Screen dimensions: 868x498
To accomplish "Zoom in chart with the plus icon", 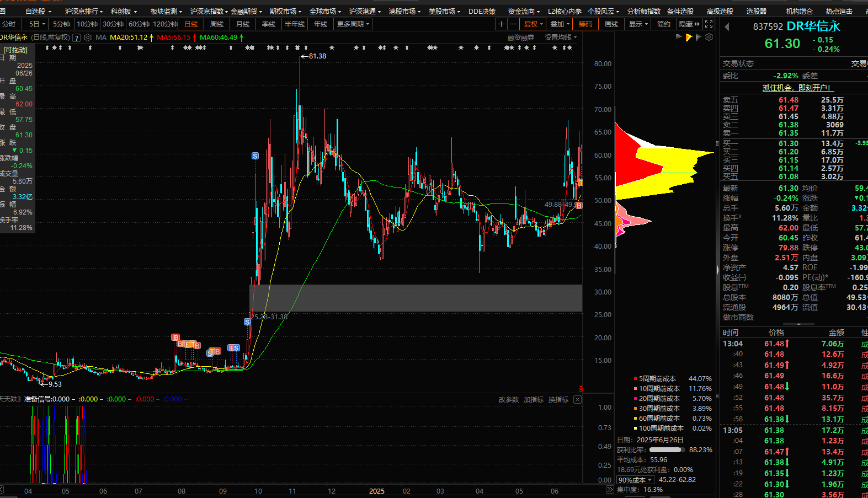I will click(501, 24).
